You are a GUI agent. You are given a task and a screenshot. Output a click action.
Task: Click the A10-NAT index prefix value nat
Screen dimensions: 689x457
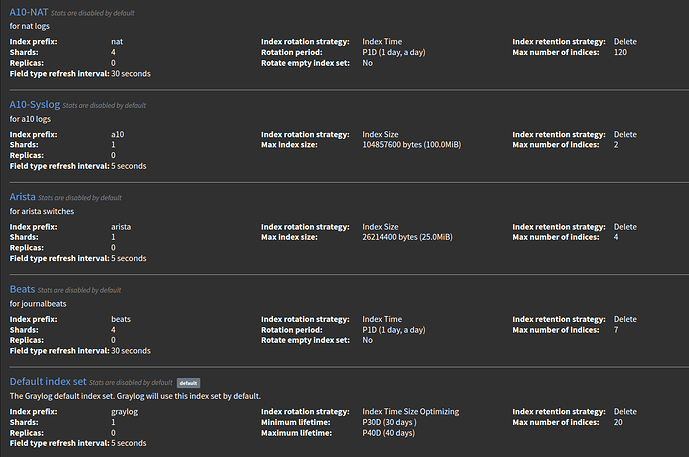click(117, 42)
